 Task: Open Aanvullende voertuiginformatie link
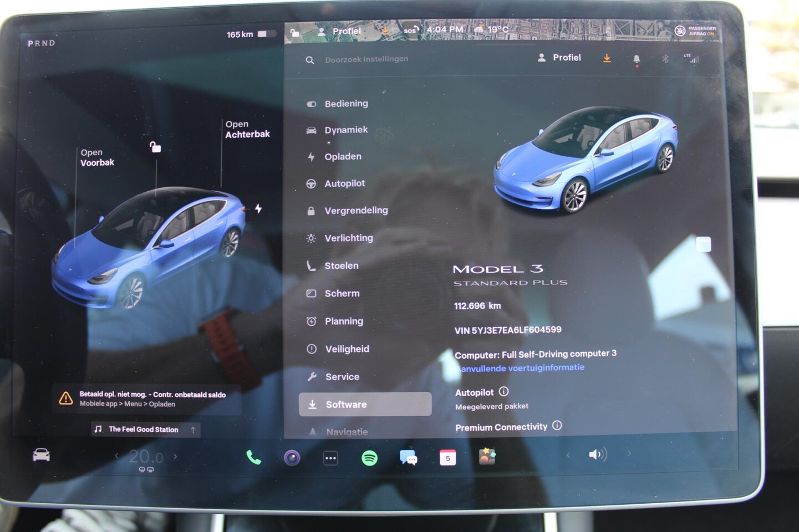coord(520,368)
